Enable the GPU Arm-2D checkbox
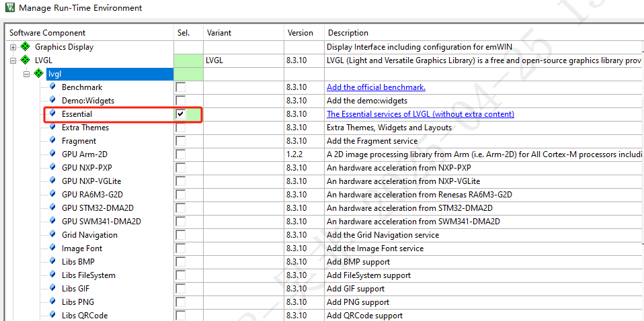This screenshot has height=321, width=644. point(180,154)
